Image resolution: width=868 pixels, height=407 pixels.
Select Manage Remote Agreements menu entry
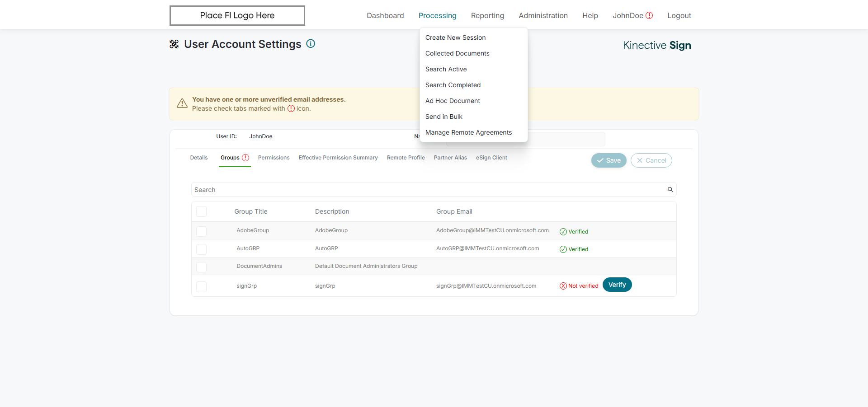pyautogui.click(x=468, y=132)
